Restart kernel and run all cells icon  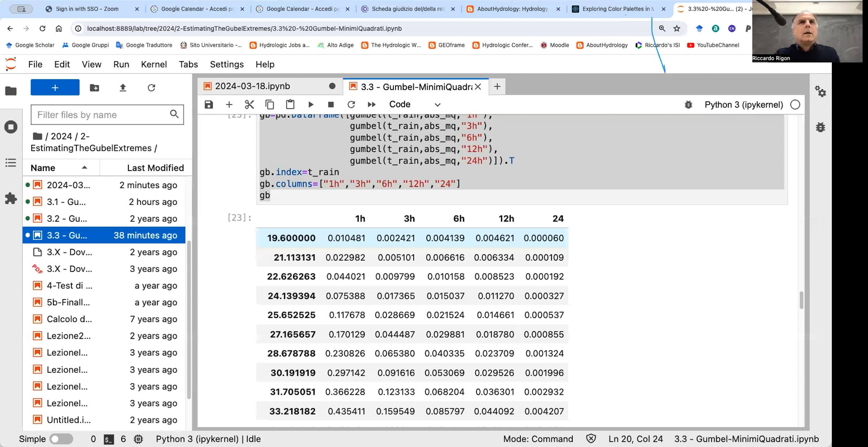click(x=371, y=105)
